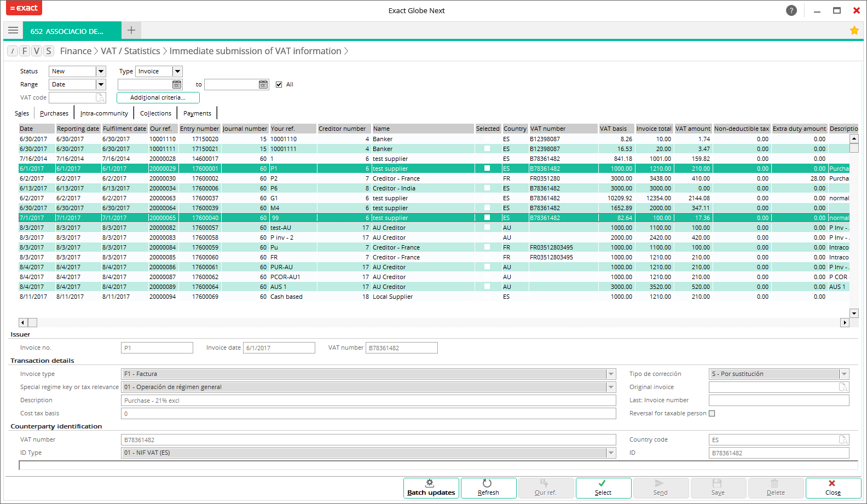The image size is (867, 504).
Task: Click the Cost tax basis field
Action: (368, 413)
